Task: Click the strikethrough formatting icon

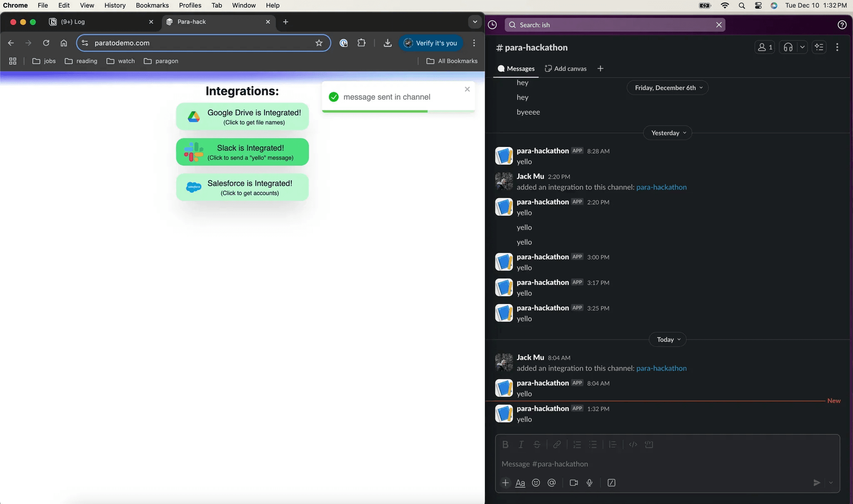Action: (537, 444)
